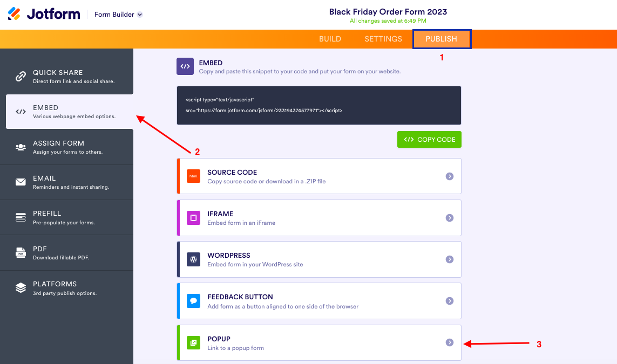Click the Platforms layers icon
The height and width of the screenshot is (364, 617).
click(x=21, y=288)
